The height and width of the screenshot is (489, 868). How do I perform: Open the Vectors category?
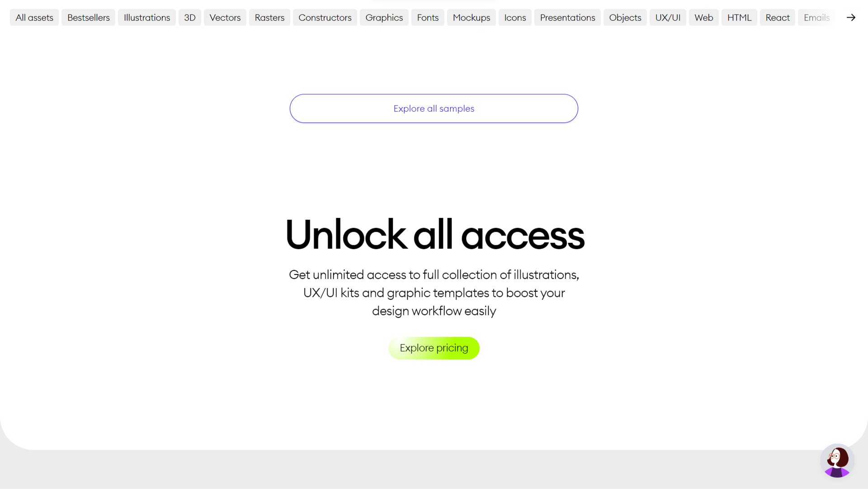coord(225,18)
